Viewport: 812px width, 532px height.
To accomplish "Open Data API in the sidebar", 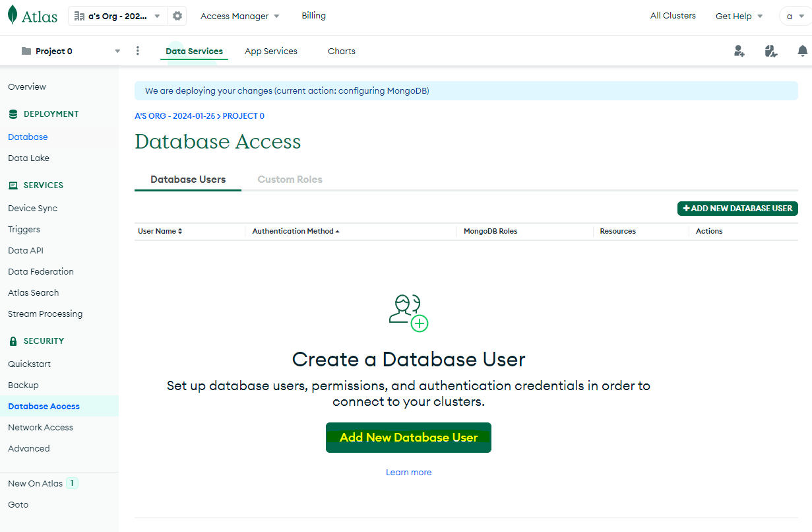I will tap(26, 250).
